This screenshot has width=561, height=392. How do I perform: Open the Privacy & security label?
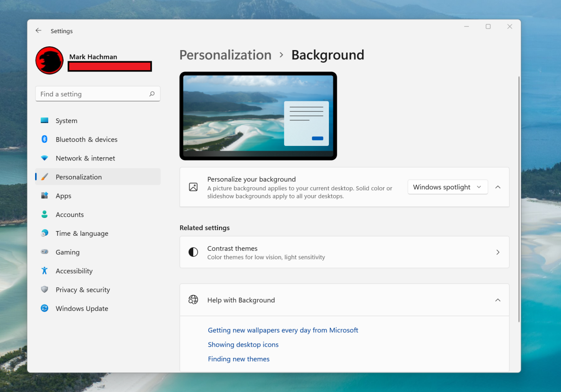tap(83, 290)
